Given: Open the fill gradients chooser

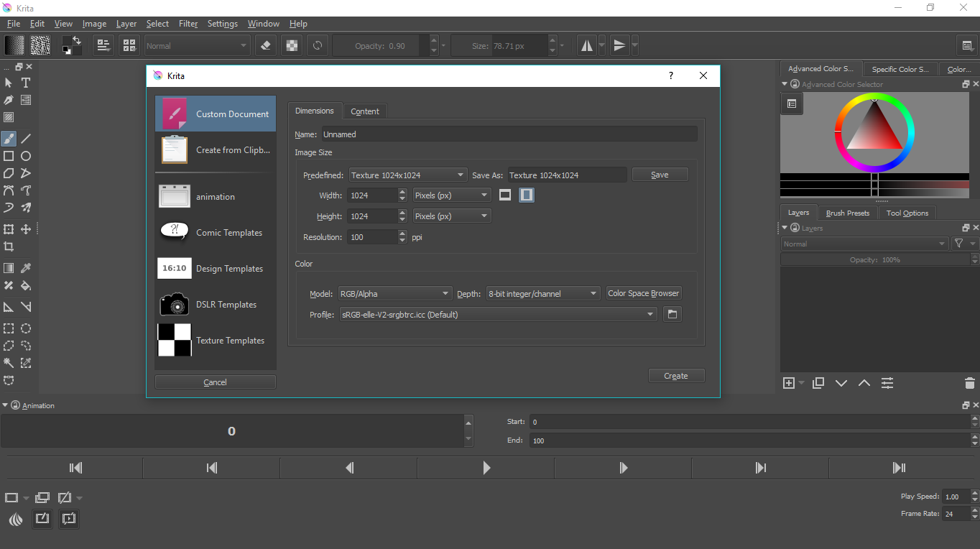Looking at the screenshot, I should (x=14, y=45).
